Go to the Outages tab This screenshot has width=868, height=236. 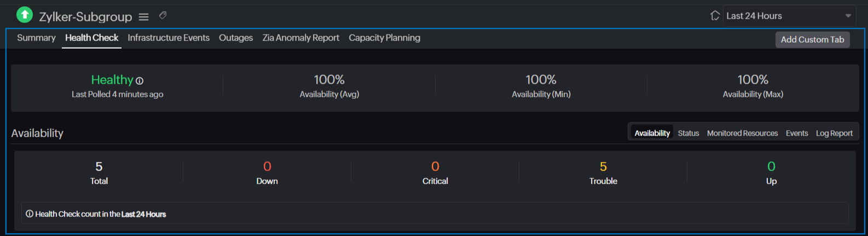point(236,38)
